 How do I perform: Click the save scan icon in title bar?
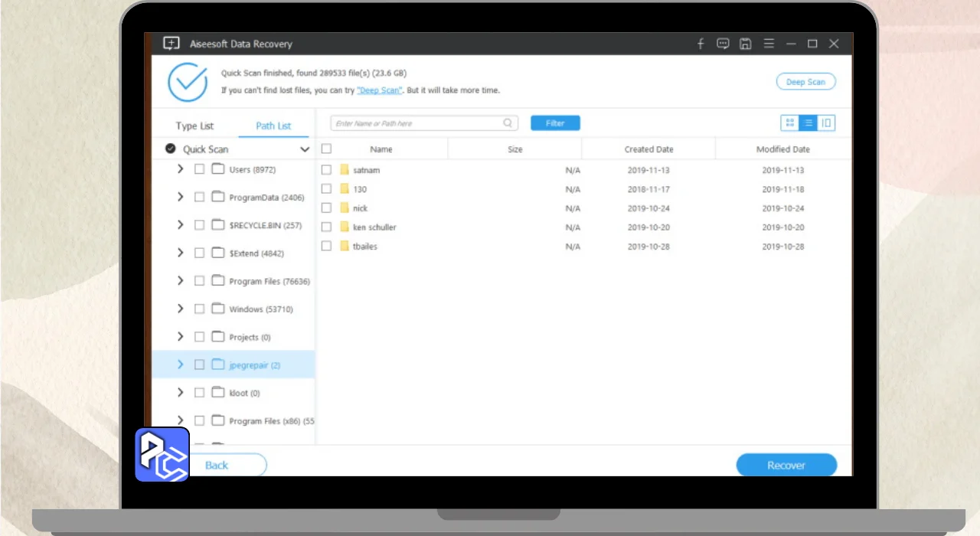[x=746, y=44]
